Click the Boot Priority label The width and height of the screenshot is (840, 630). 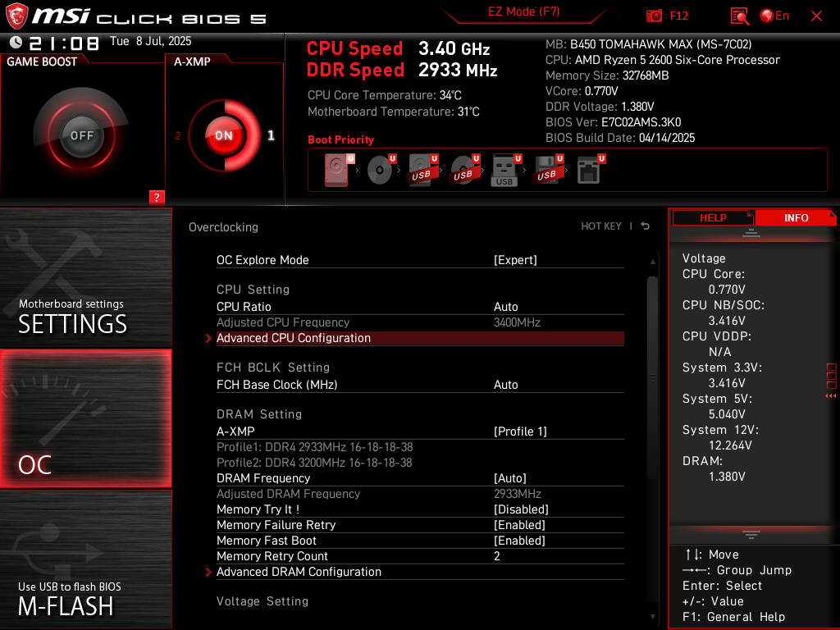[x=340, y=139]
